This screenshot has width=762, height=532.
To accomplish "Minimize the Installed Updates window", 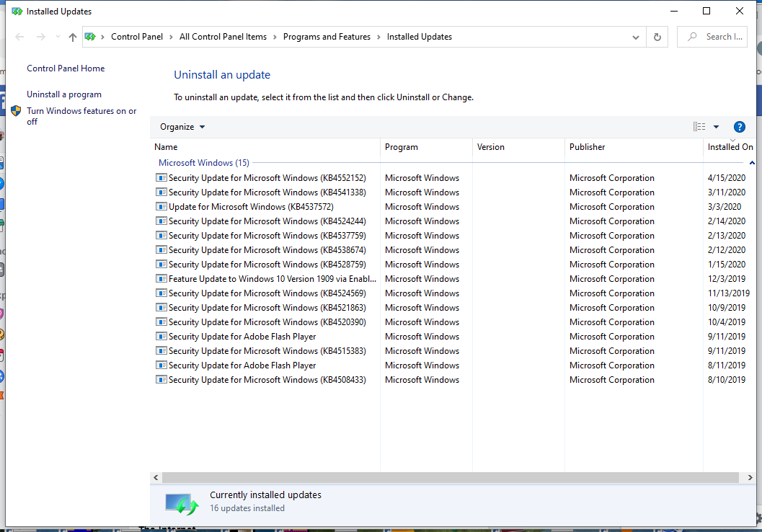I will (x=674, y=12).
